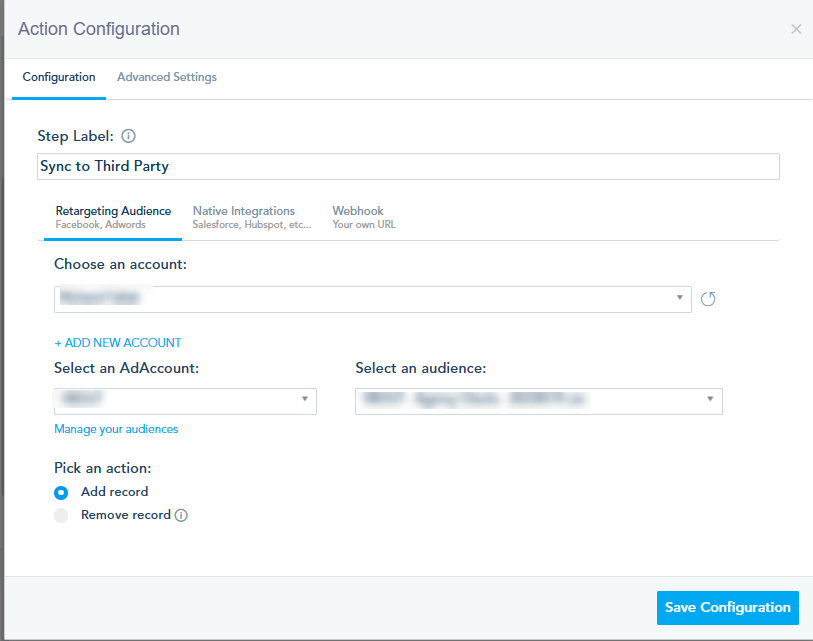813x641 pixels.
Task: Click info icon beside Remove record
Action: click(181, 515)
